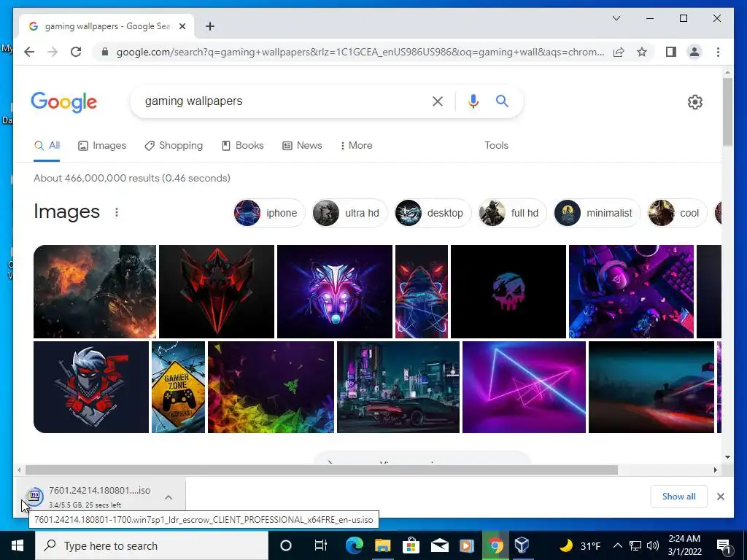747x560 pixels.
Task: Open the pink skull on black wallpaper
Action: 508,292
